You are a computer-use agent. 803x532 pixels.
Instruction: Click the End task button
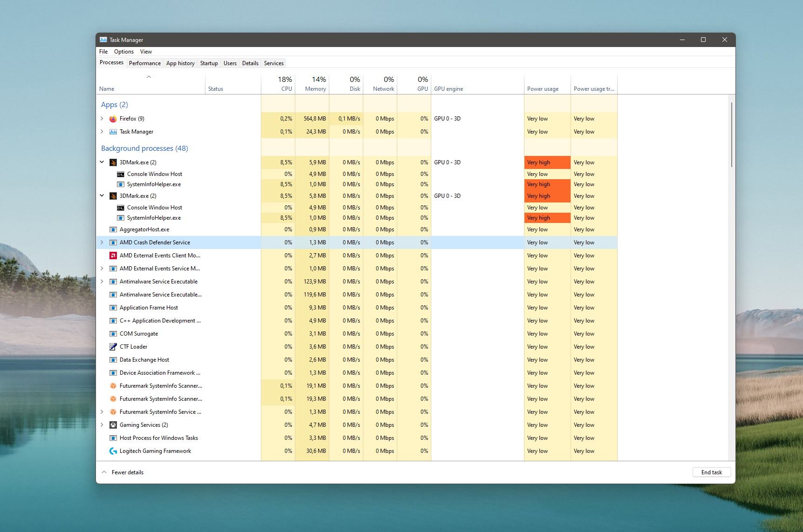[712, 472]
